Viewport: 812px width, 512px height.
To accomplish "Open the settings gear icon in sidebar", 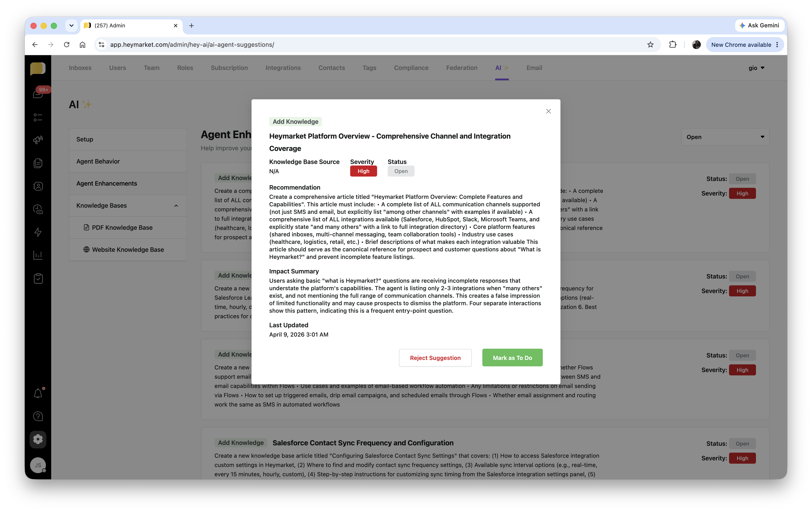I will (38, 439).
